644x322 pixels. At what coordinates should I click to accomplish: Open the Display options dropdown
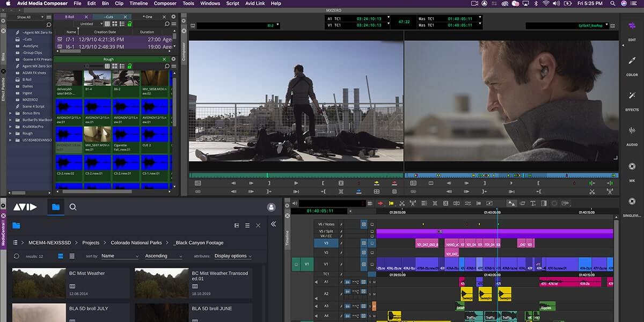coord(233,256)
